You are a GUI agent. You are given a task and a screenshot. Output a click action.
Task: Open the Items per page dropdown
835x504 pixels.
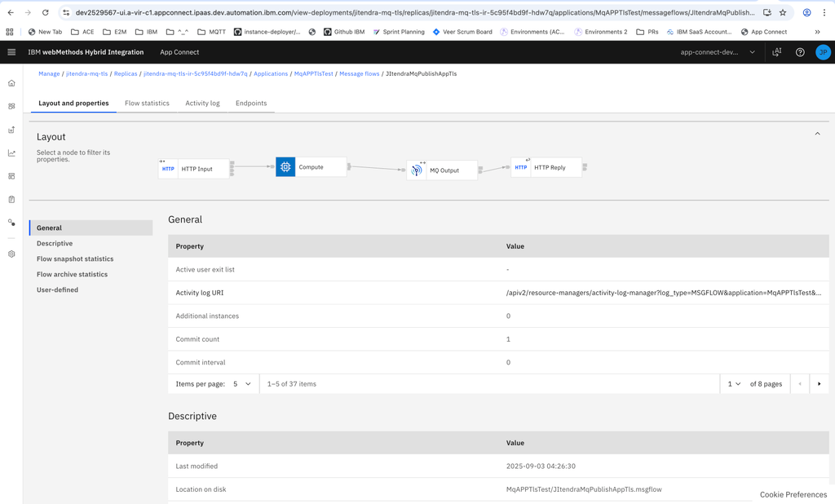coord(242,384)
